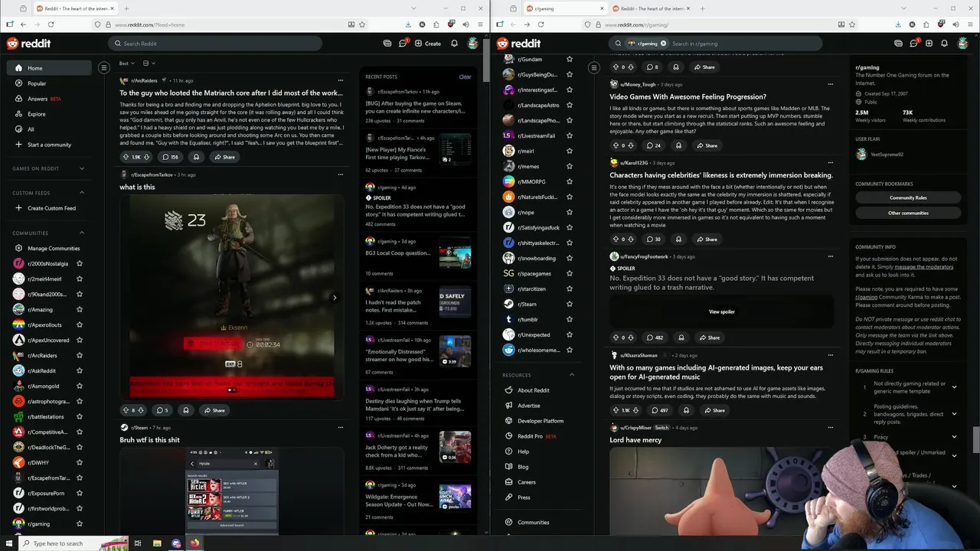Viewport: 980px width, 551px height.
Task: Give an award on the ArcRaiders Matriarch post
Action: point(196,157)
